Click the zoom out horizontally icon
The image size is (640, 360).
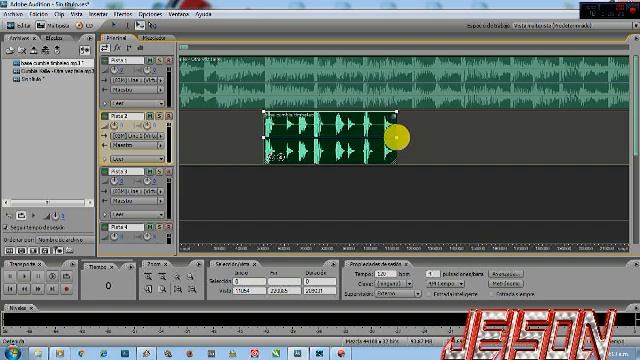click(162, 277)
